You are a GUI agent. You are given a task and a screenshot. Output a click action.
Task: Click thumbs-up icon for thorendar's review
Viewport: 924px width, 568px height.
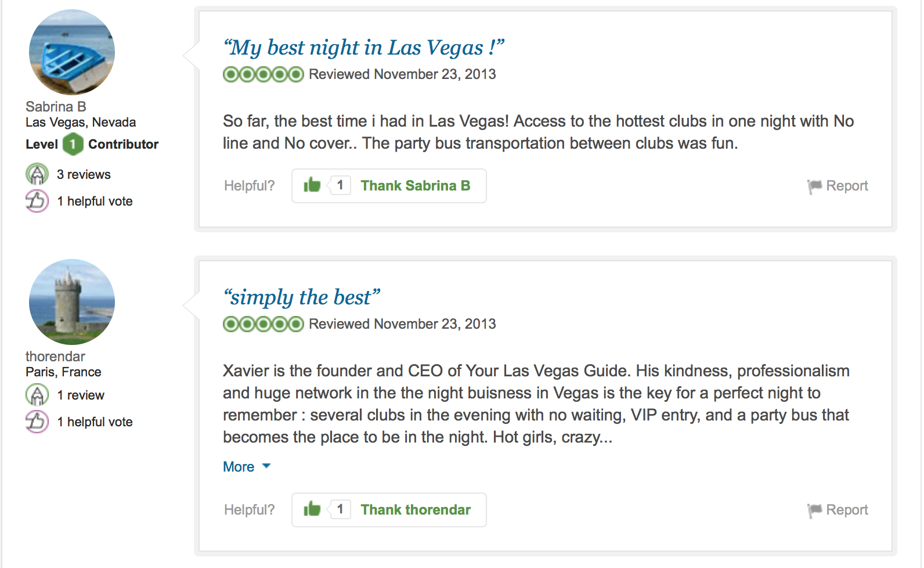312,509
